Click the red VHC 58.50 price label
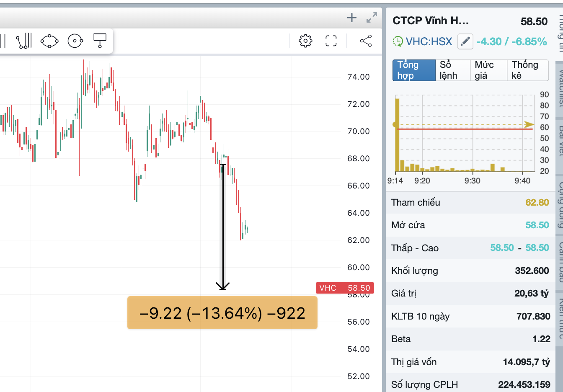This screenshot has height=392, width=563. coord(345,288)
